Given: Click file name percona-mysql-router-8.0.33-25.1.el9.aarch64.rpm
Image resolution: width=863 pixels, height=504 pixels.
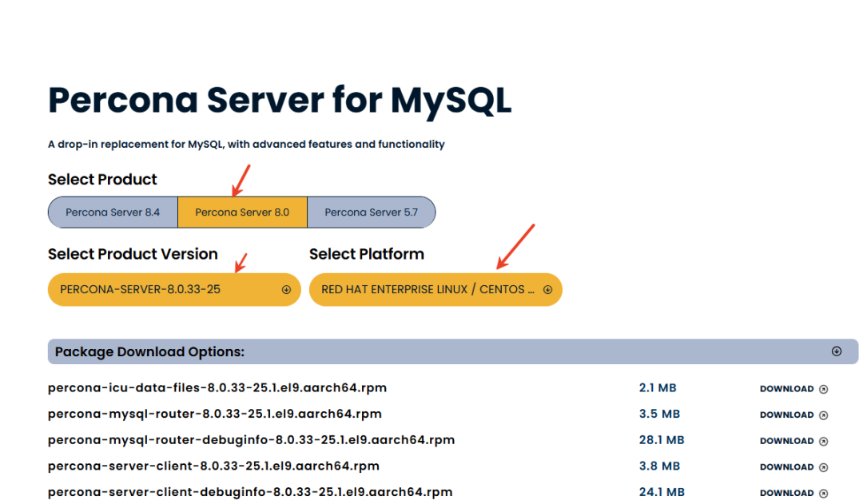Looking at the screenshot, I should pos(215,414).
